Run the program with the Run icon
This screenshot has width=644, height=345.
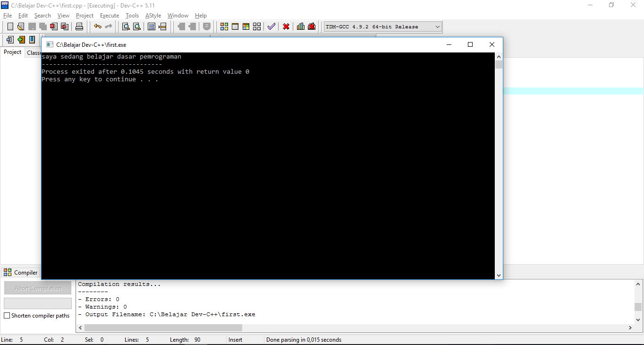tap(235, 26)
